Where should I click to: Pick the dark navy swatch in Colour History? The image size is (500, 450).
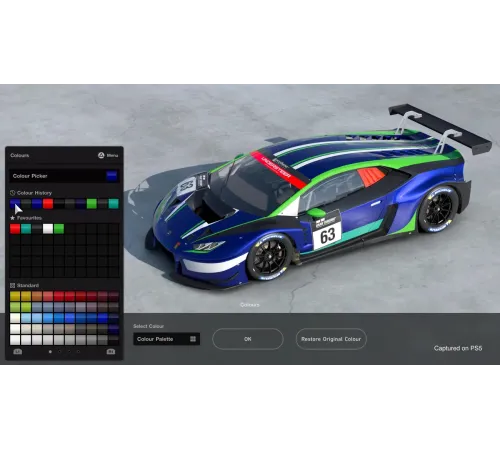point(81,204)
